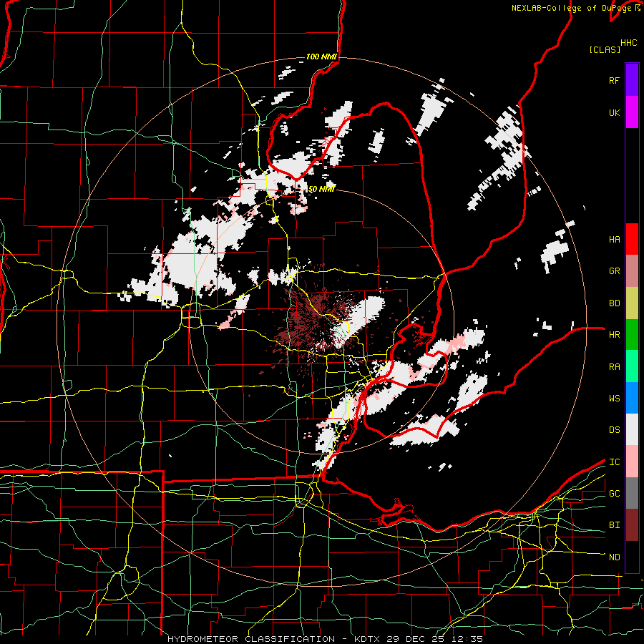Screen dimensions: 644x644
Task: Click the olive yellow BD legend swatch
Action: click(632, 303)
